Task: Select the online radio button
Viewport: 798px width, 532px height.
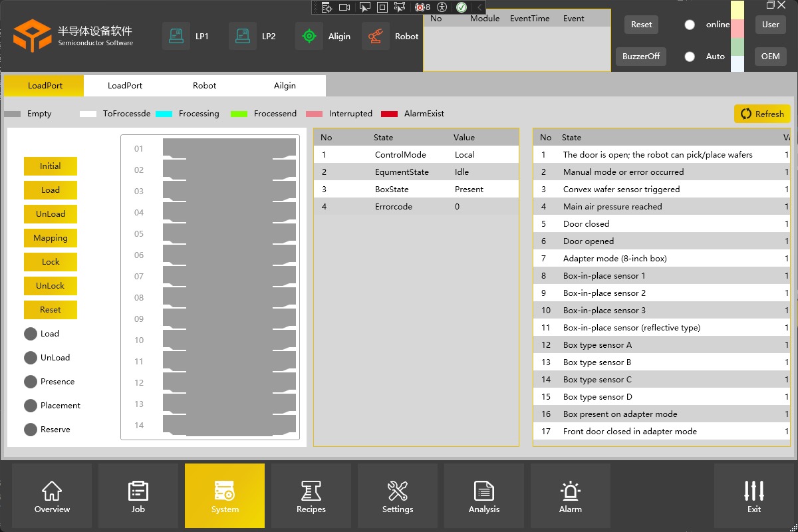Action: coord(690,25)
